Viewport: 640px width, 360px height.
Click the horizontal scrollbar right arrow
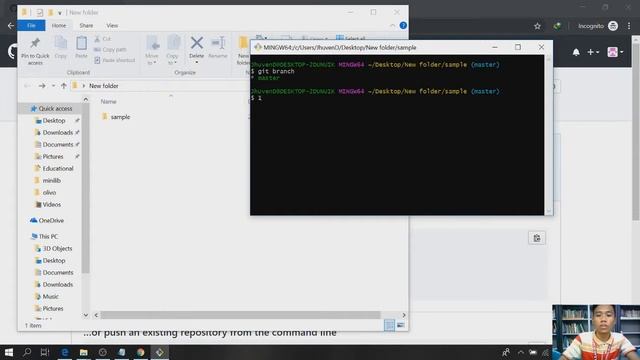(x=404, y=315)
